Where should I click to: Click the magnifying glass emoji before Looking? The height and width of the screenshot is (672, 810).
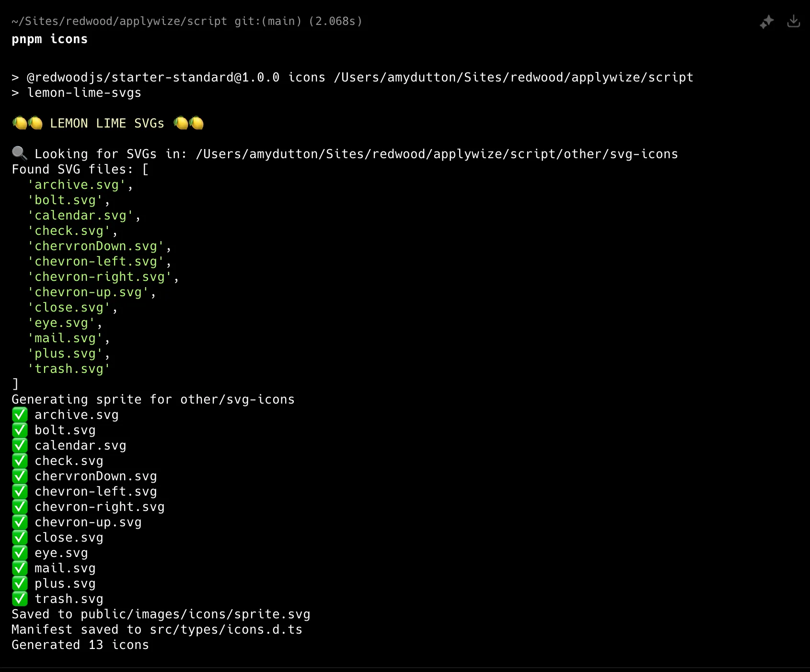pyautogui.click(x=20, y=153)
